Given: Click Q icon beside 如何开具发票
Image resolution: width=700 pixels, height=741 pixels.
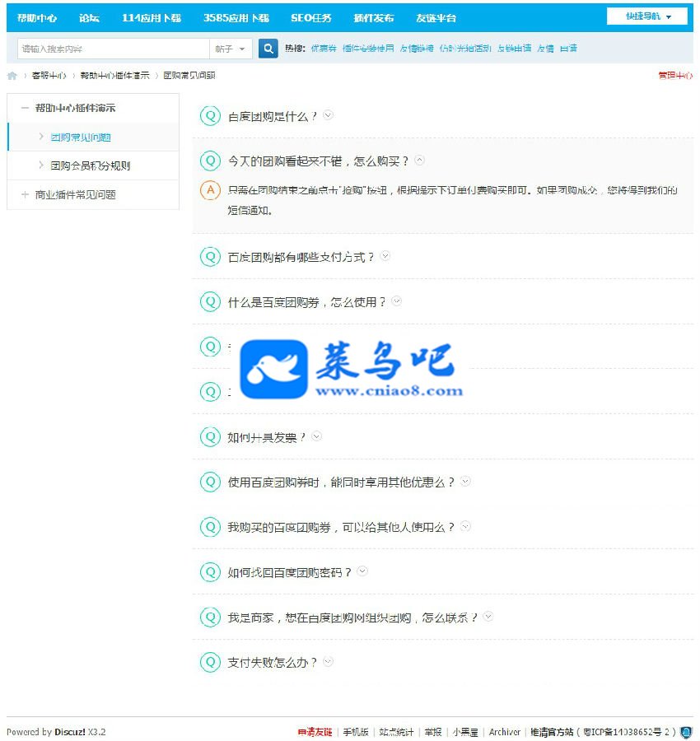Looking at the screenshot, I should [x=210, y=436].
